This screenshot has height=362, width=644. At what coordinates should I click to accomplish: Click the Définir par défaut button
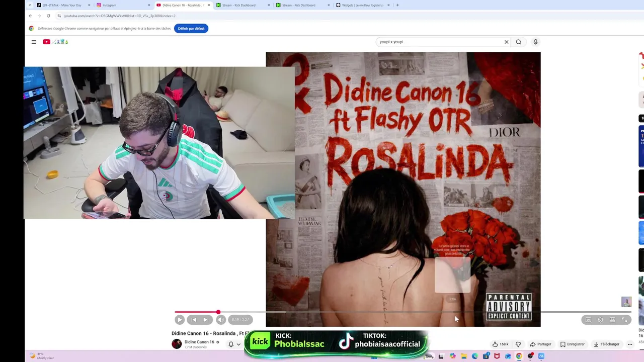point(191,29)
